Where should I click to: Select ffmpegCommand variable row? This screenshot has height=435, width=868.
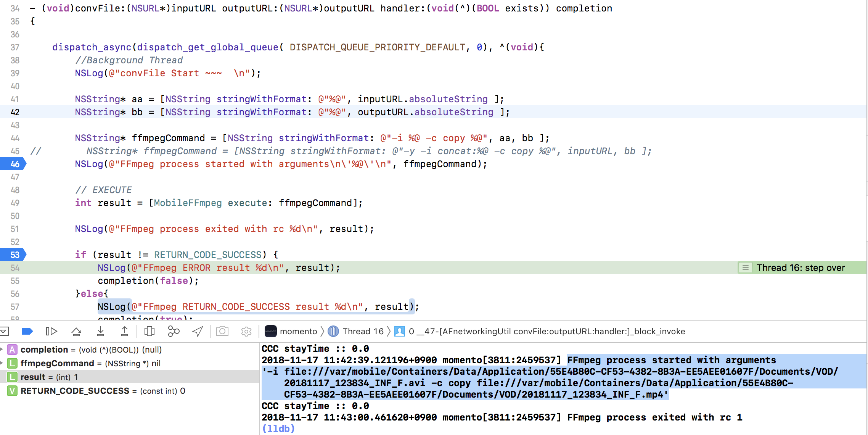click(x=130, y=363)
